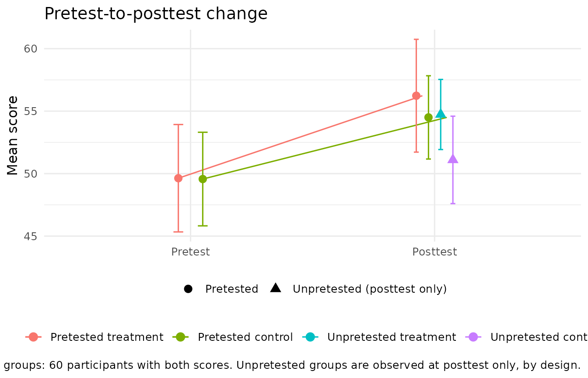
Task: Click the chart title Pretest-to-posttest change
Action: [156, 14]
